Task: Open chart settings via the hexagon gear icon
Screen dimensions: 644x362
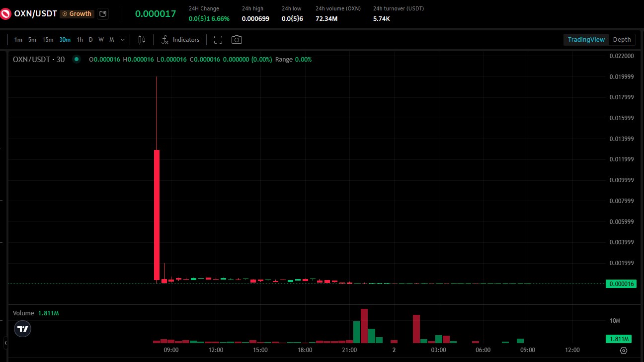Action: (x=624, y=351)
